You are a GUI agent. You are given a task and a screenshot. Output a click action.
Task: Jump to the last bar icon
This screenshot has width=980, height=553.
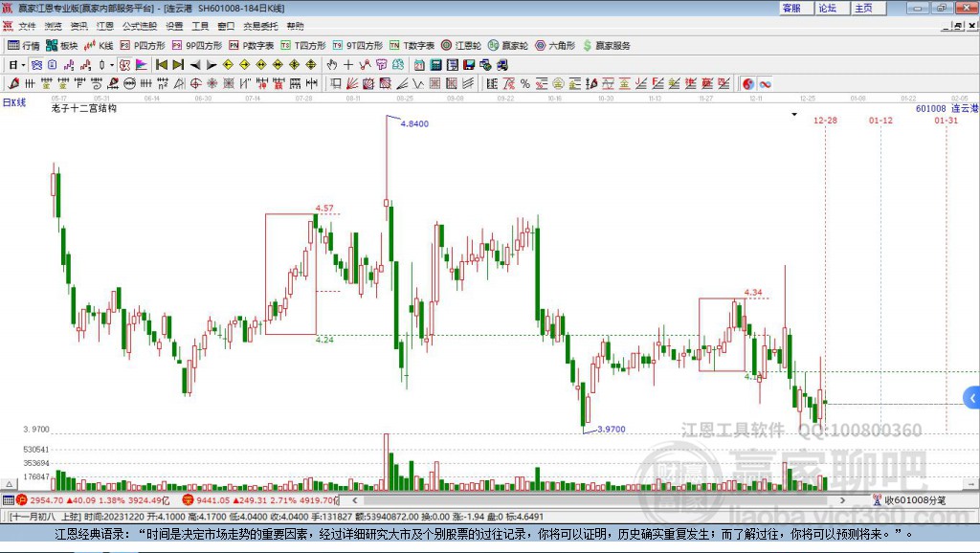(x=178, y=65)
